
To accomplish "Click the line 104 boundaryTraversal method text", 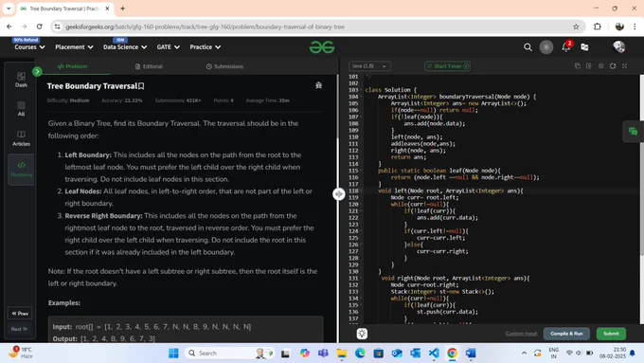I will pos(456,97).
